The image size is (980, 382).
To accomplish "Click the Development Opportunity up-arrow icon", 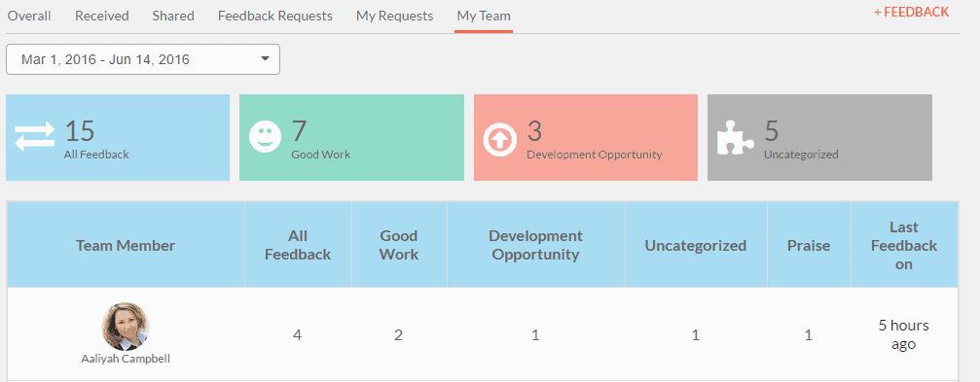I will tap(500, 140).
